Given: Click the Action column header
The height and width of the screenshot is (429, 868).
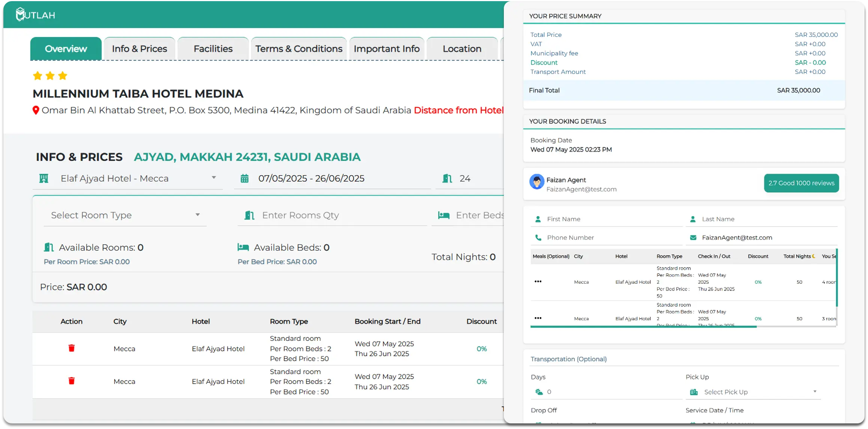Looking at the screenshot, I should [x=72, y=322].
